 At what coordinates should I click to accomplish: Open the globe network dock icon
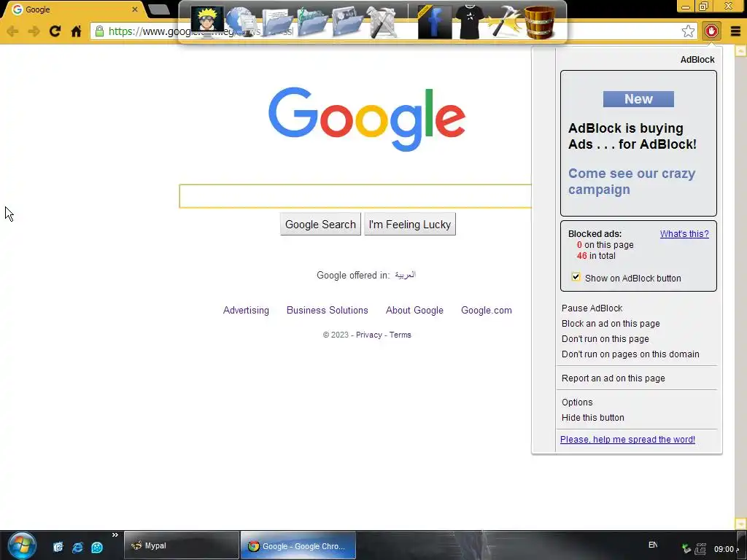click(241, 21)
